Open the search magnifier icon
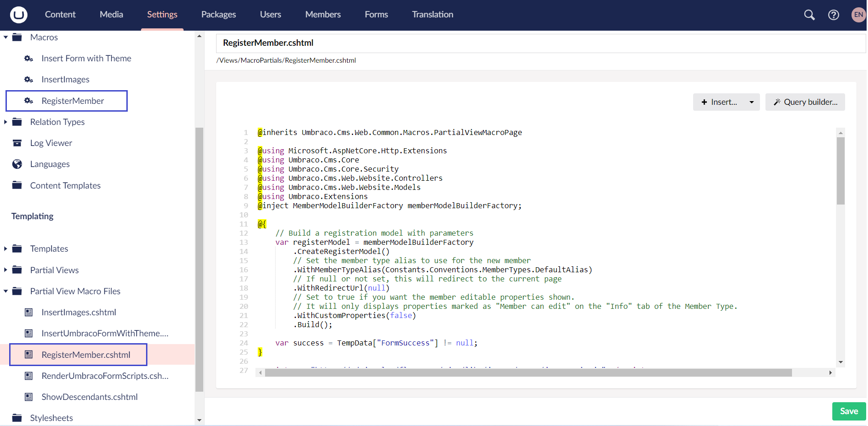This screenshot has width=868, height=426. point(809,15)
